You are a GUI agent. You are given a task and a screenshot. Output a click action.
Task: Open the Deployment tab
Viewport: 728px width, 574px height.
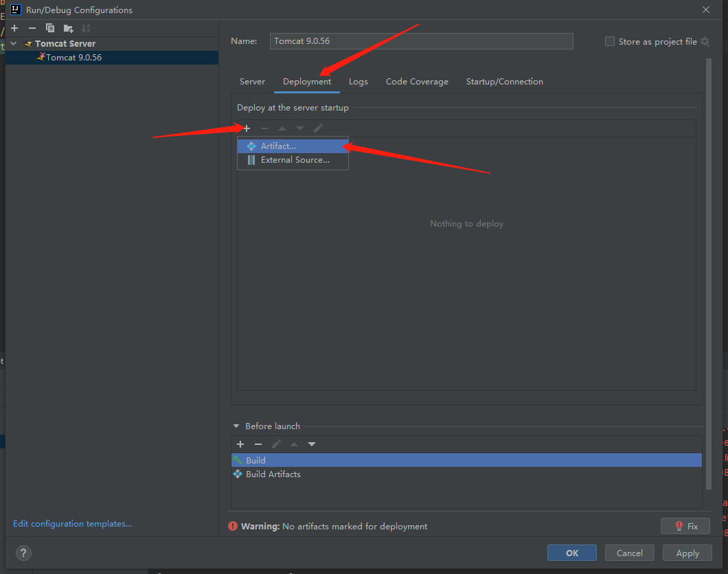[307, 82]
